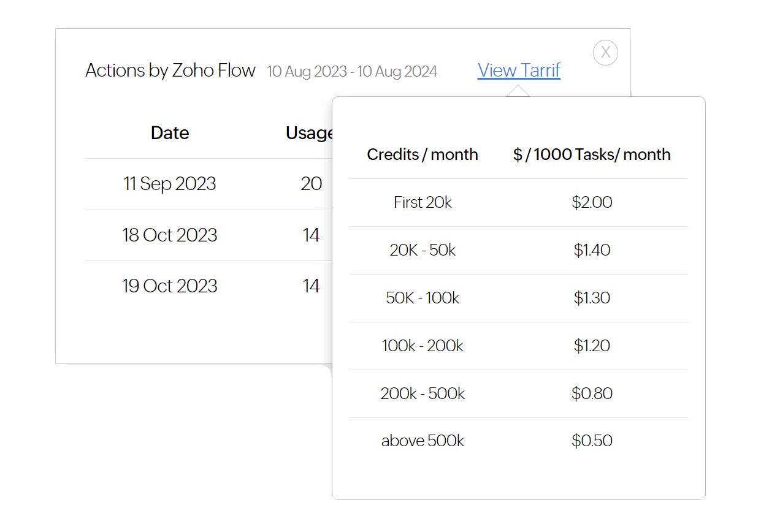Click the Usage column header
The height and width of the screenshot is (532, 769).
point(308,133)
